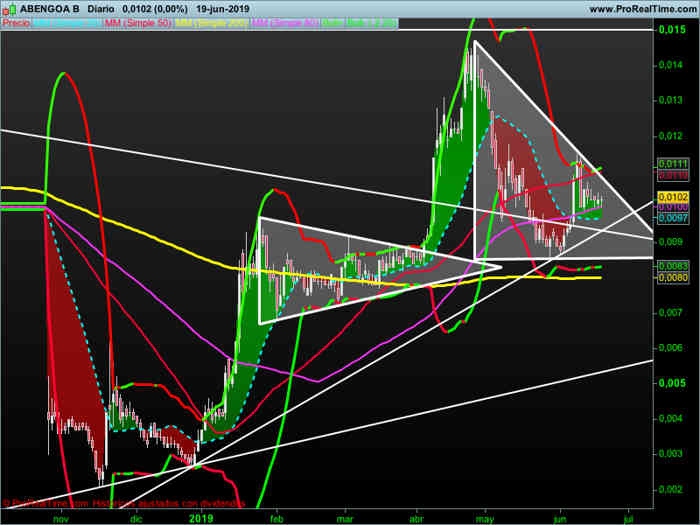
Task: Click the mar label on time axis
Action: tap(345, 519)
